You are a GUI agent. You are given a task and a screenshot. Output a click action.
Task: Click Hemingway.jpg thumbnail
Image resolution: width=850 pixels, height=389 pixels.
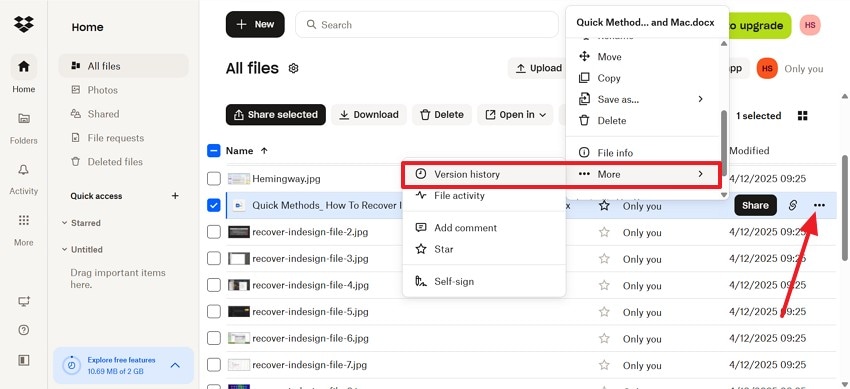239,179
